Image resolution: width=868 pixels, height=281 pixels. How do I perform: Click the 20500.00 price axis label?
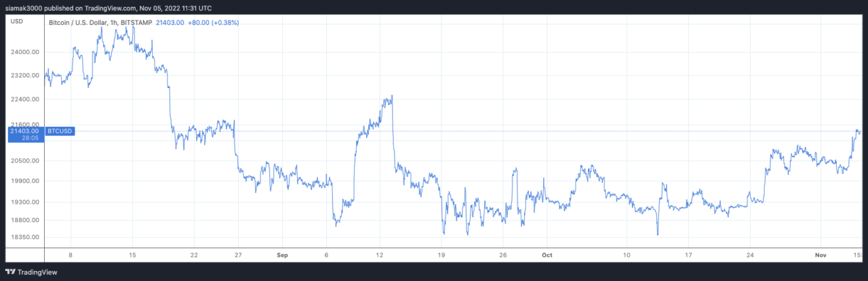coord(26,160)
